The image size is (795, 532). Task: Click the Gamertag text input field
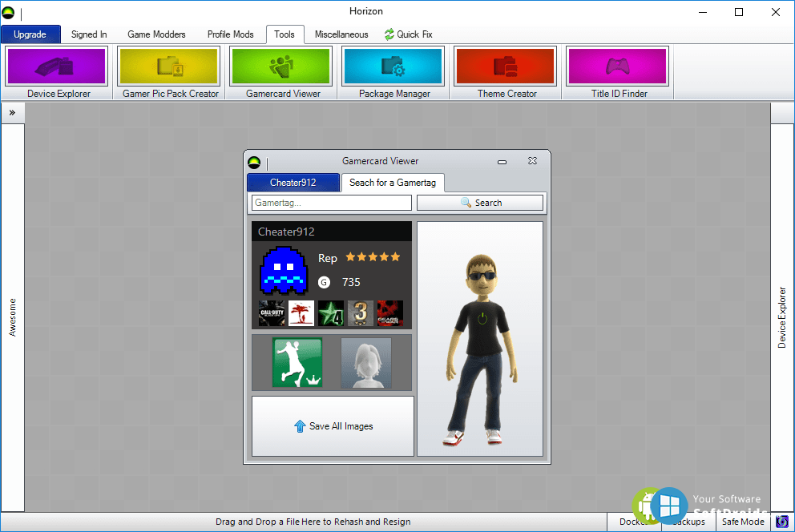(331, 204)
